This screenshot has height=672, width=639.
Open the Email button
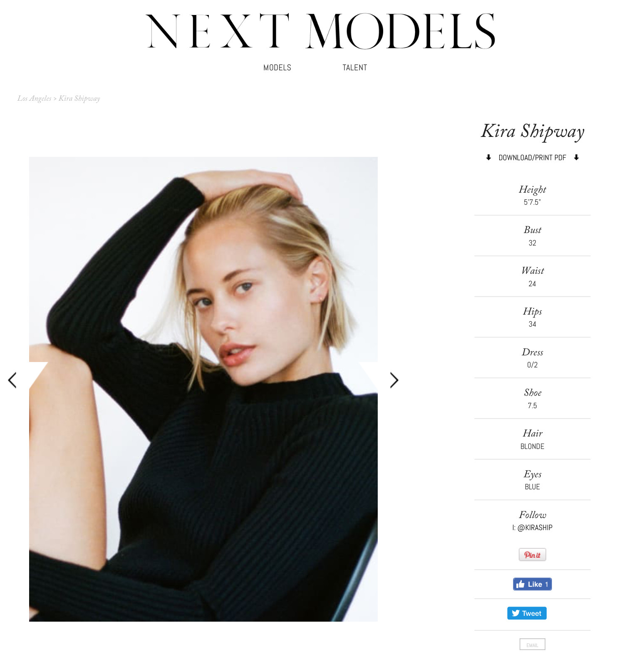(532, 645)
